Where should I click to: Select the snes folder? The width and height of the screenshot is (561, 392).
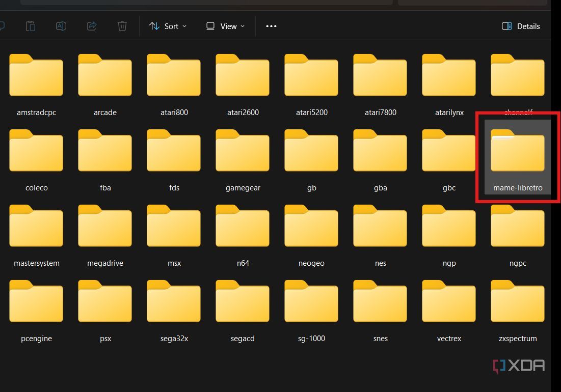pyautogui.click(x=380, y=302)
